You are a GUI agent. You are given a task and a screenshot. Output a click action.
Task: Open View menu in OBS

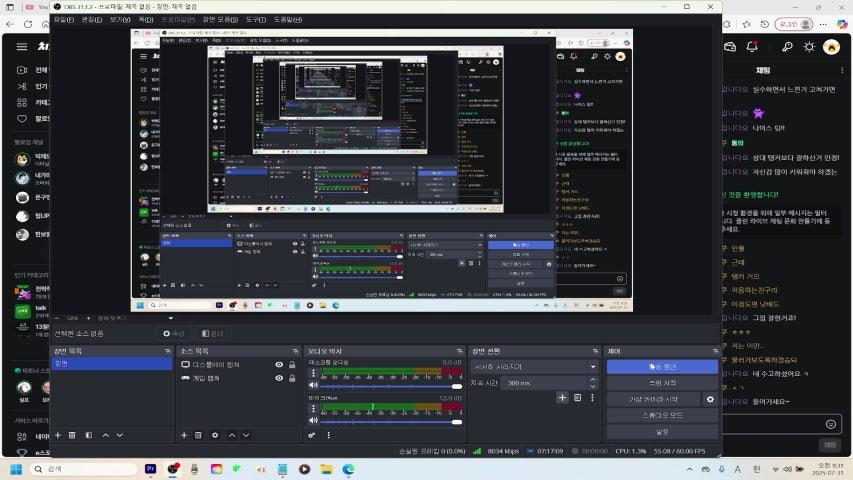click(x=120, y=20)
